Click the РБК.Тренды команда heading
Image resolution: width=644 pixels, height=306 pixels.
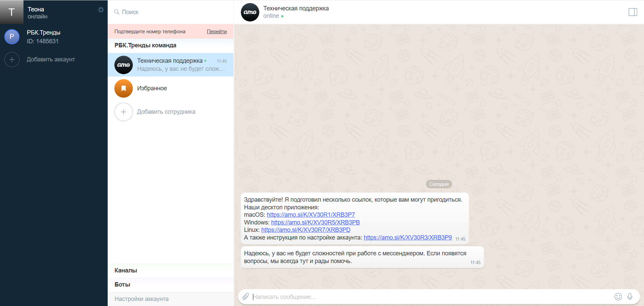[x=145, y=45]
